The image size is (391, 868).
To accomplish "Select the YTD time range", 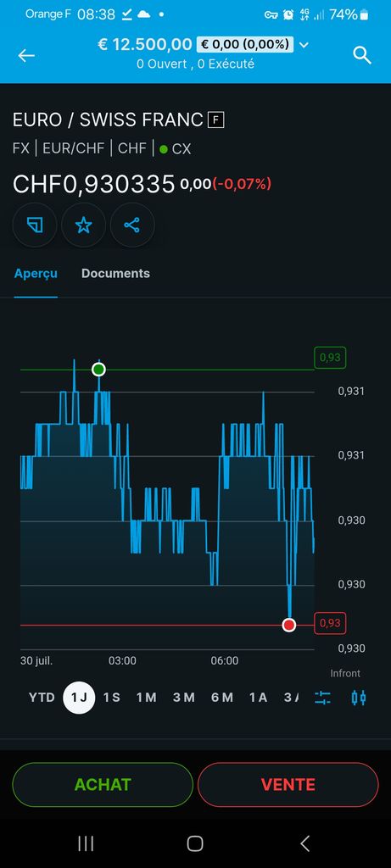I will click(x=42, y=698).
